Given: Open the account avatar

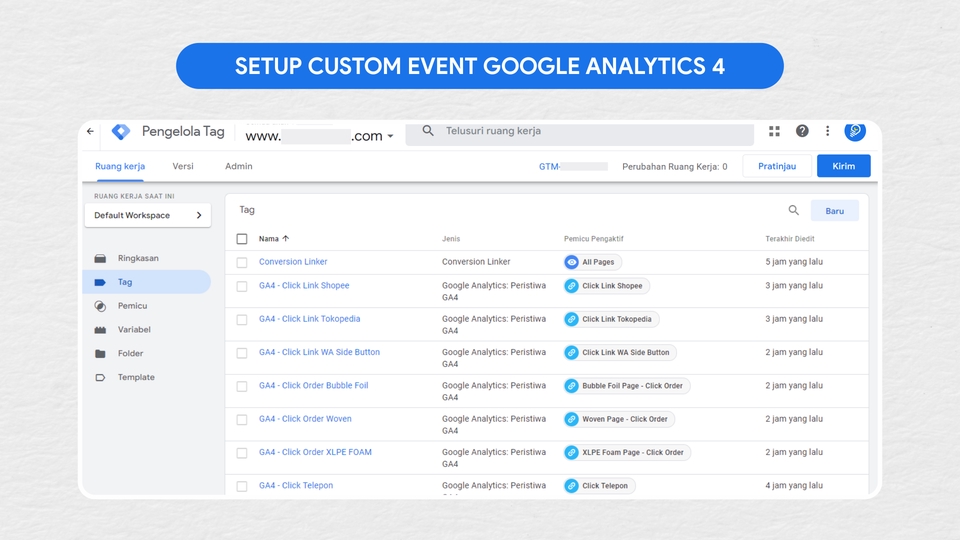Looking at the screenshot, I should [x=855, y=130].
